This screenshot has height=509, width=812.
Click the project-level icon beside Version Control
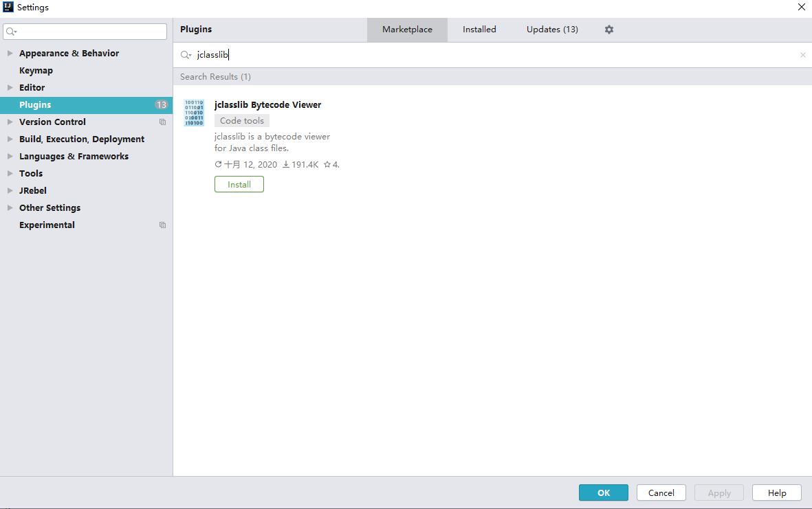[163, 122]
